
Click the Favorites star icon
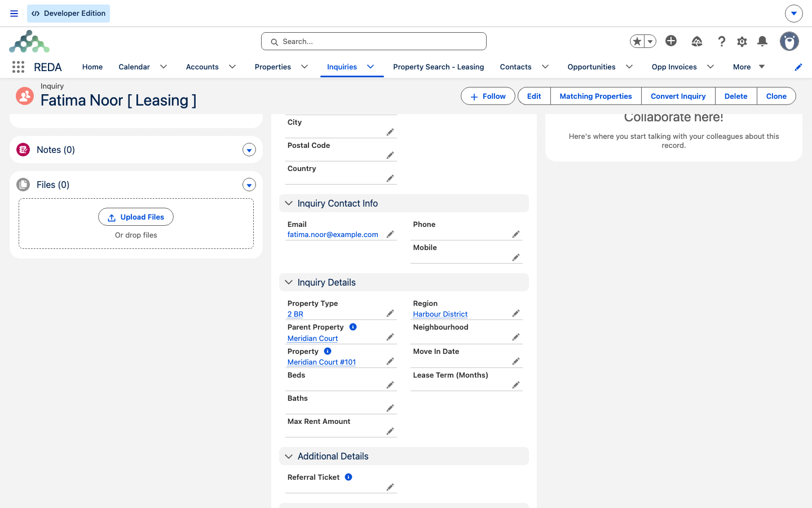click(x=637, y=41)
